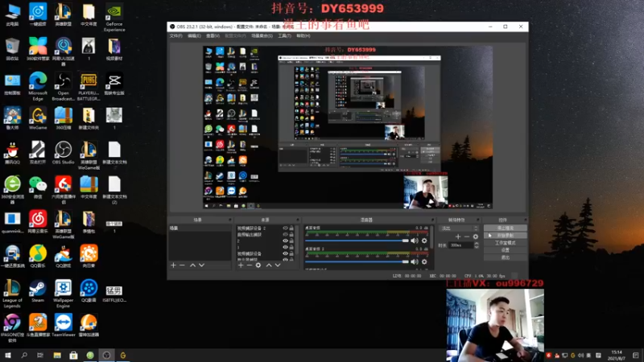Image resolution: width=644 pixels, height=362 pixels.
Task: Open the 网易云音乐 desktop icon
Action: pos(38,222)
